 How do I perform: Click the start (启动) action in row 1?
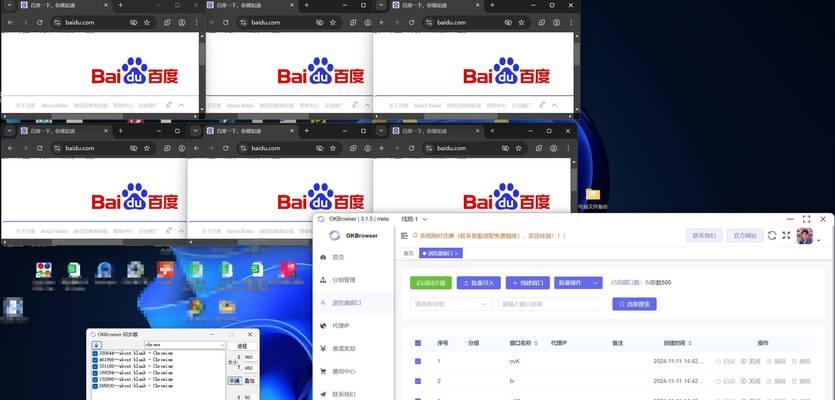coord(725,361)
